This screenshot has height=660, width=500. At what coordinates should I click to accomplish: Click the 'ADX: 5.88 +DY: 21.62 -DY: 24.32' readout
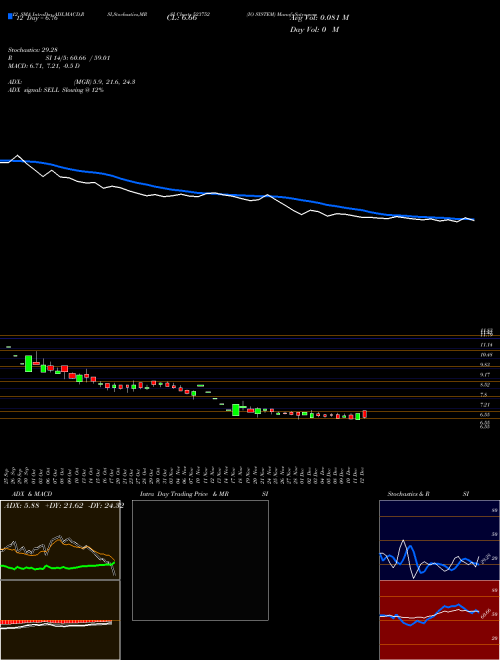[x=64, y=506]
